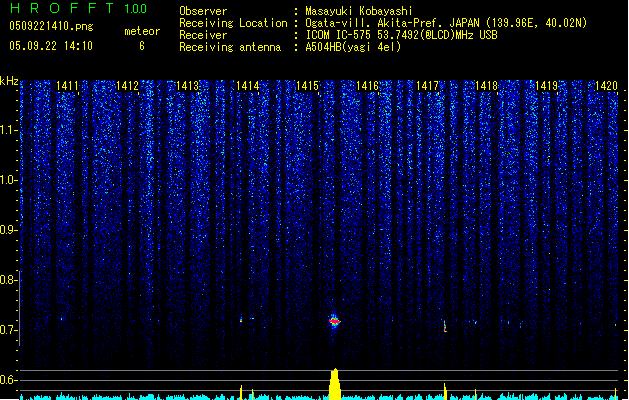Select the filename 0509221410.png
Screen dimensions: 629x400
pos(51,26)
